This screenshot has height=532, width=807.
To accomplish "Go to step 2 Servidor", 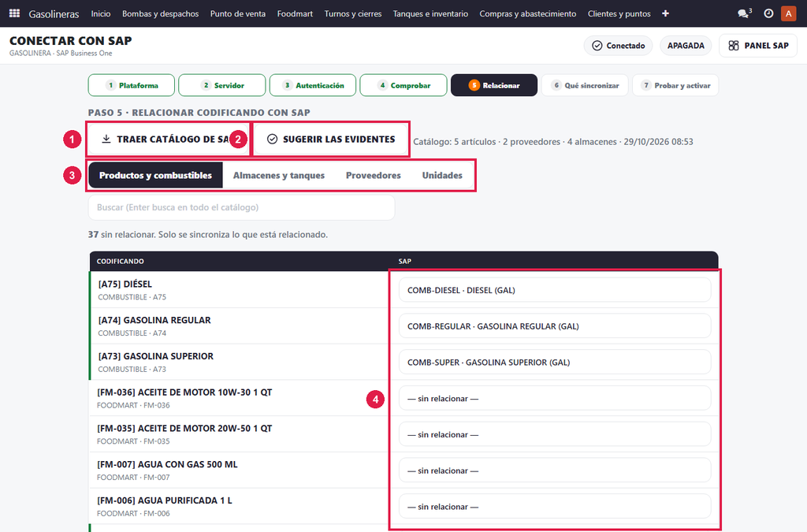I will click(x=221, y=85).
